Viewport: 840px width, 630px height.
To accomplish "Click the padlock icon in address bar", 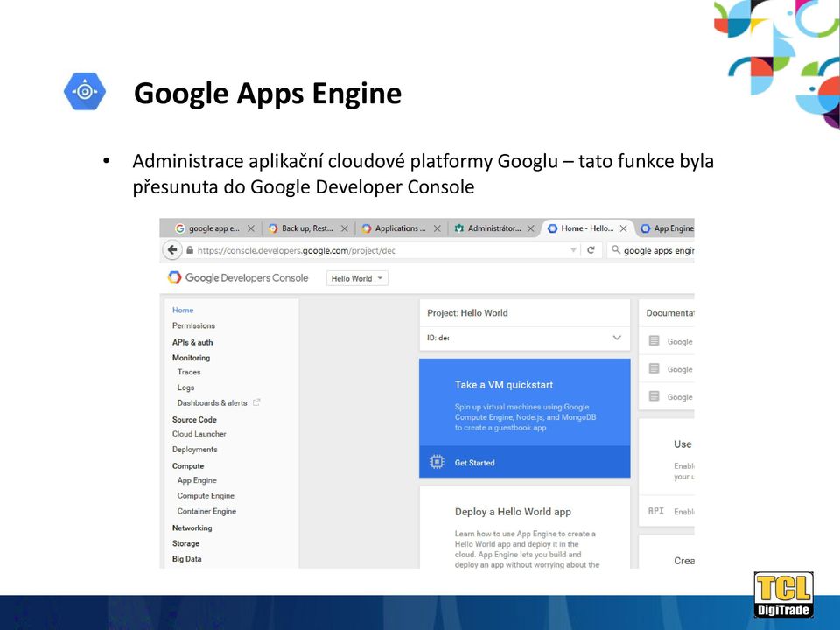I will (190, 250).
